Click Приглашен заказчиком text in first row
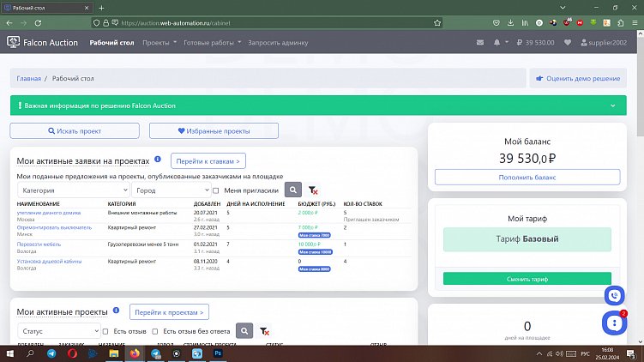 [370, 220]
